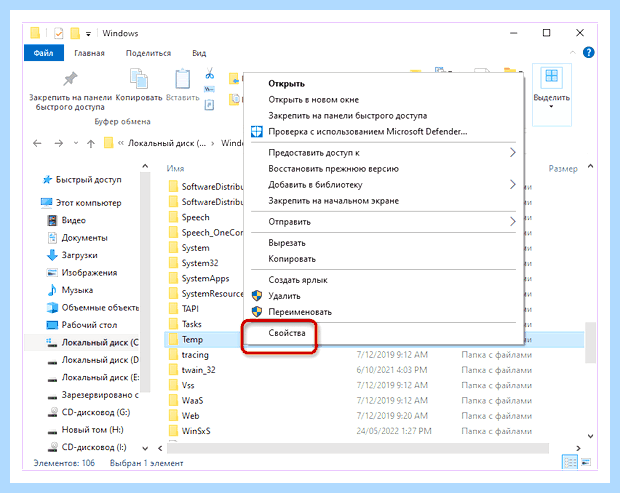The image size is (620, 493).
Task: Switch to the Главная ribbon tab
Action: point(89,53)
